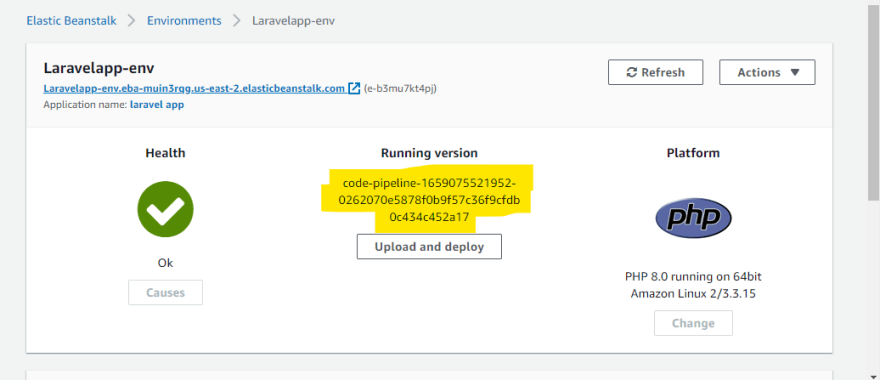Click the environment ID (e-b3mu7kt4pj)

point(400,89)
